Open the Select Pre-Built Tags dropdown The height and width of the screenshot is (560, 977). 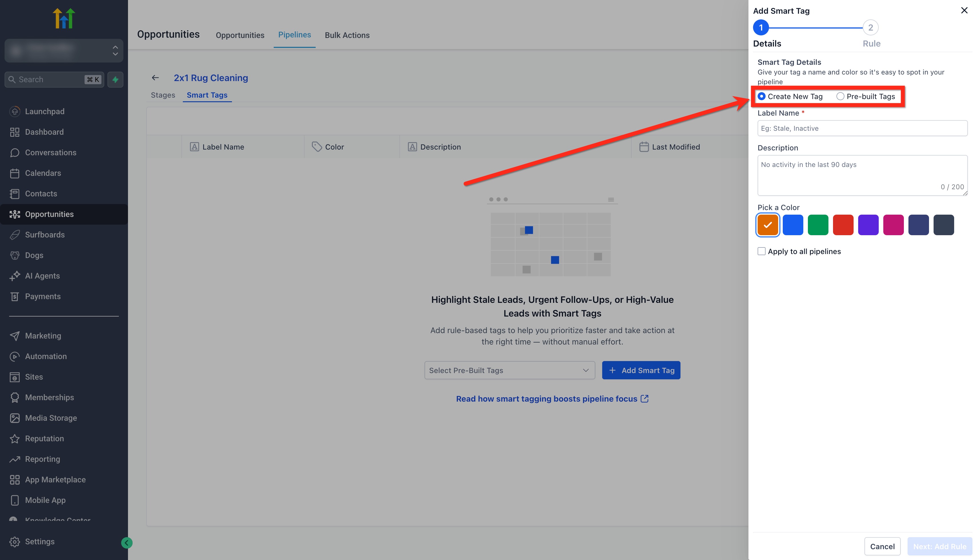point(509,370)
